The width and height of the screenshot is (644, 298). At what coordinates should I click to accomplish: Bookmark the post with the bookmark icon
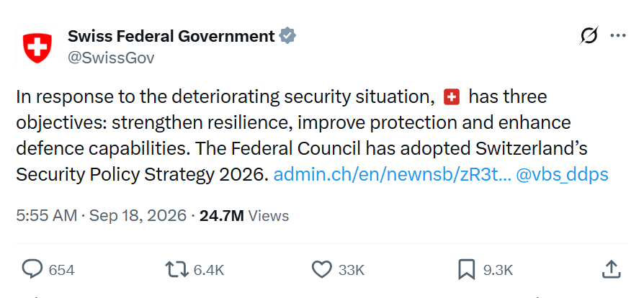point(466,270)
